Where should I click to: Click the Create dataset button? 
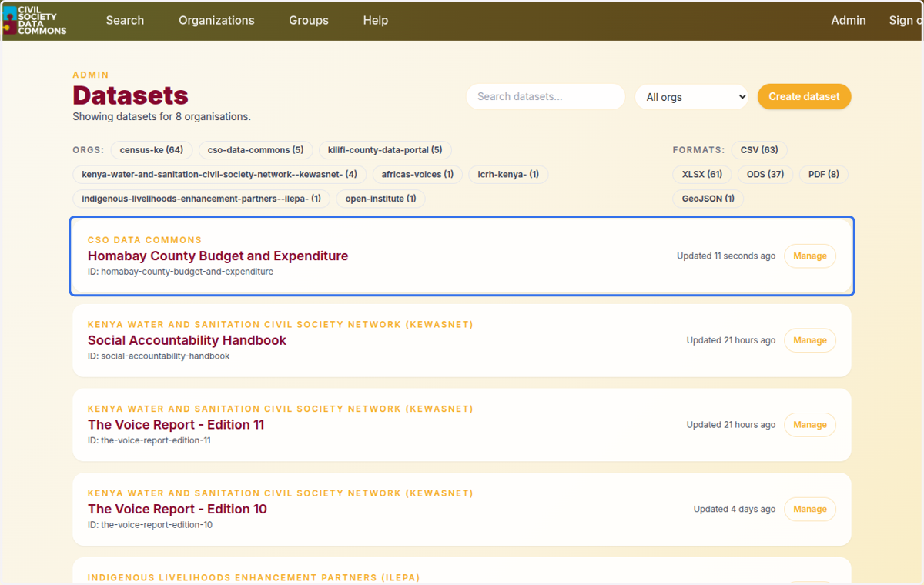[804, 97]
